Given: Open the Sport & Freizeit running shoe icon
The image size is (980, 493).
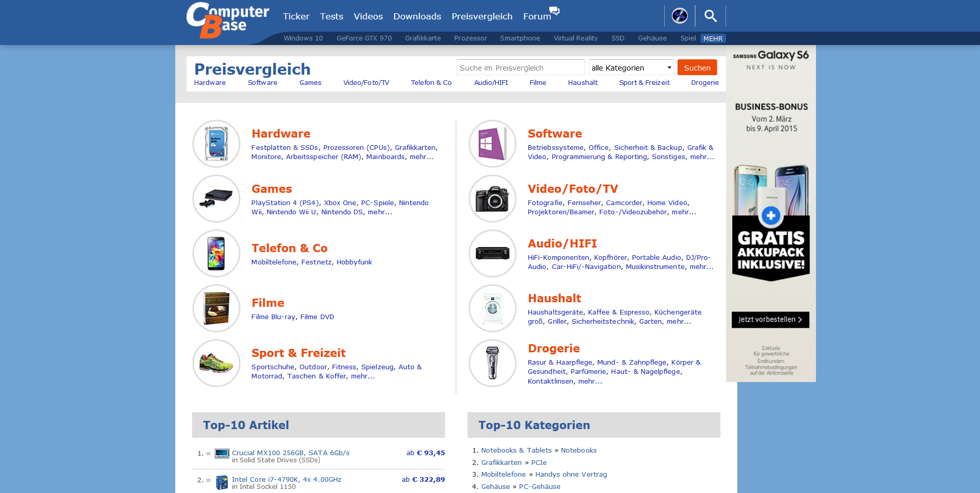Looking at the screenshot, I should tap(216, 363).
